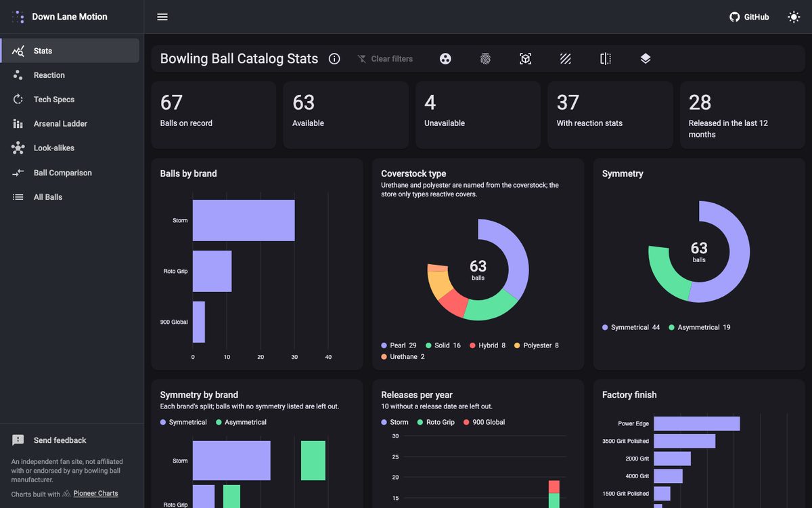Click the diagonal stripes texture filter icon
Screen dimensions: 812x508
566,59
